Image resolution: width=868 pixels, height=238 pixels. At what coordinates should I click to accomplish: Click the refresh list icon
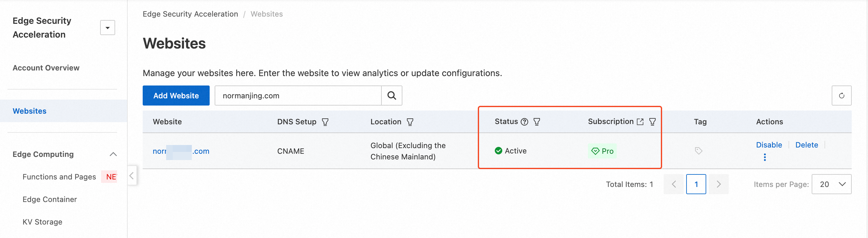(841, 96)
